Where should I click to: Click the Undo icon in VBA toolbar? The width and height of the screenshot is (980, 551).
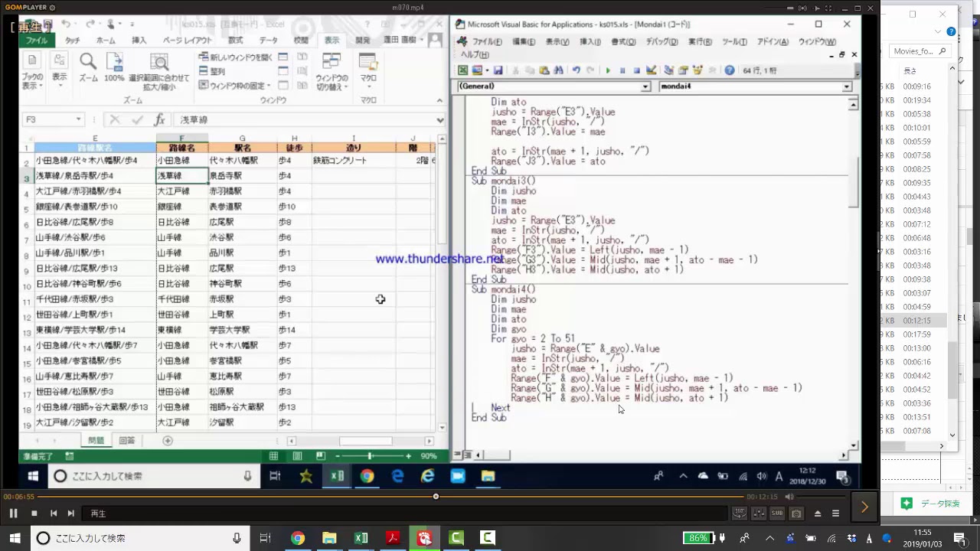[576, 70]
